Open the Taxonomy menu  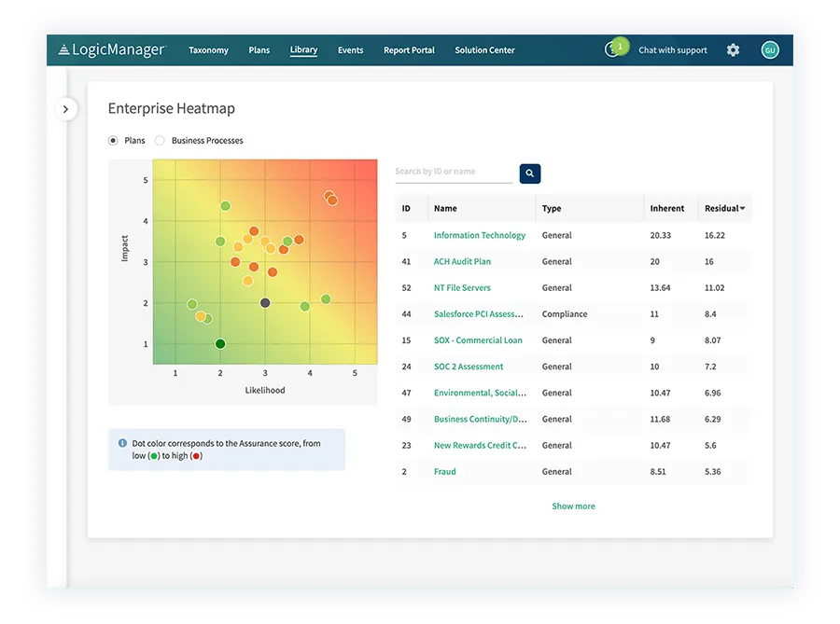(x=208, y=49)
